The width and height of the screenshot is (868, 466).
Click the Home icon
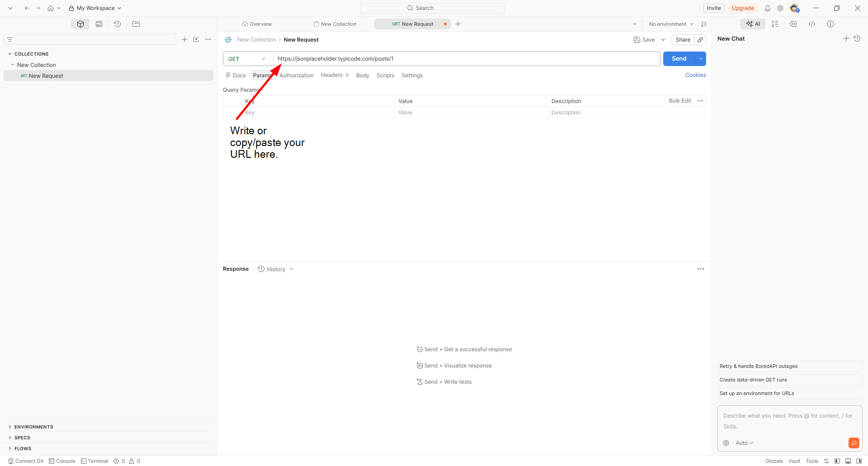point(51,8)
